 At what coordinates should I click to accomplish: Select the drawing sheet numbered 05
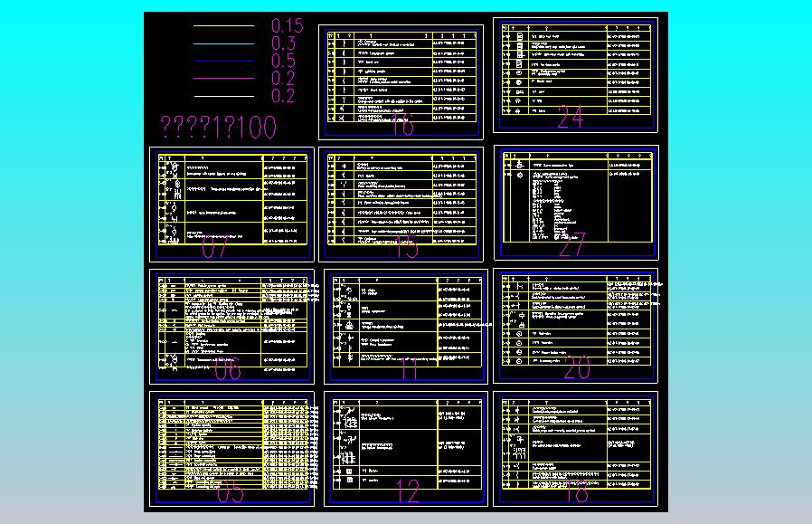[231, 449]
